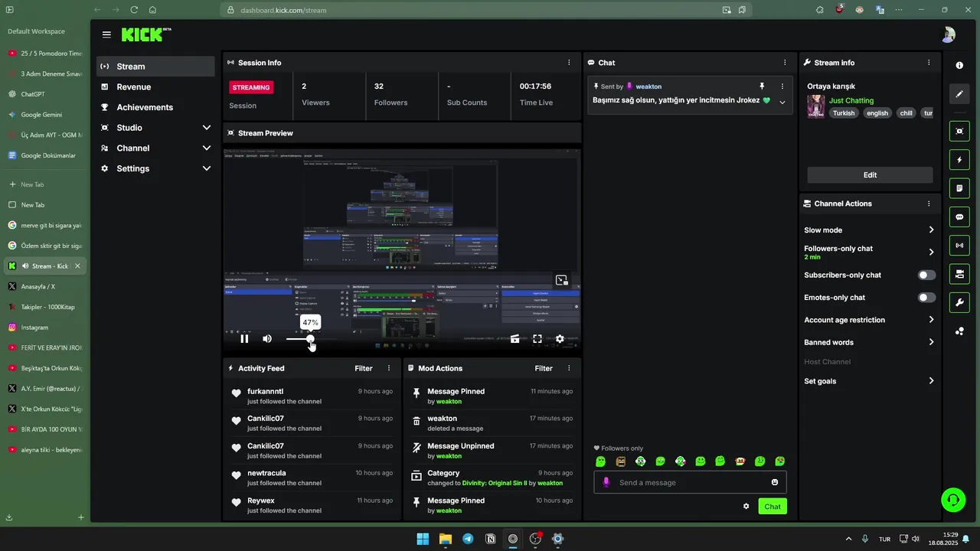This screenshot has width=980, height=551.
Task: Expand the pinned message chevron
Action: tap(782, 102)
